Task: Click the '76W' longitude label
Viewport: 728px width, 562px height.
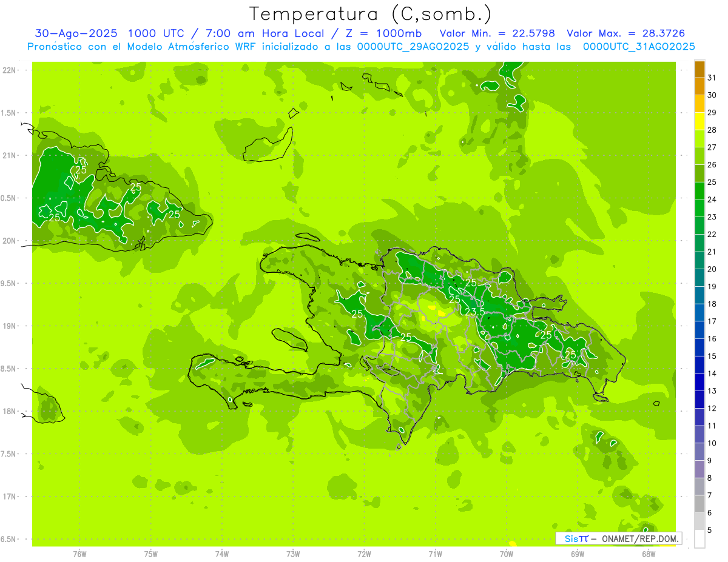Action: [x=79, y=554]
